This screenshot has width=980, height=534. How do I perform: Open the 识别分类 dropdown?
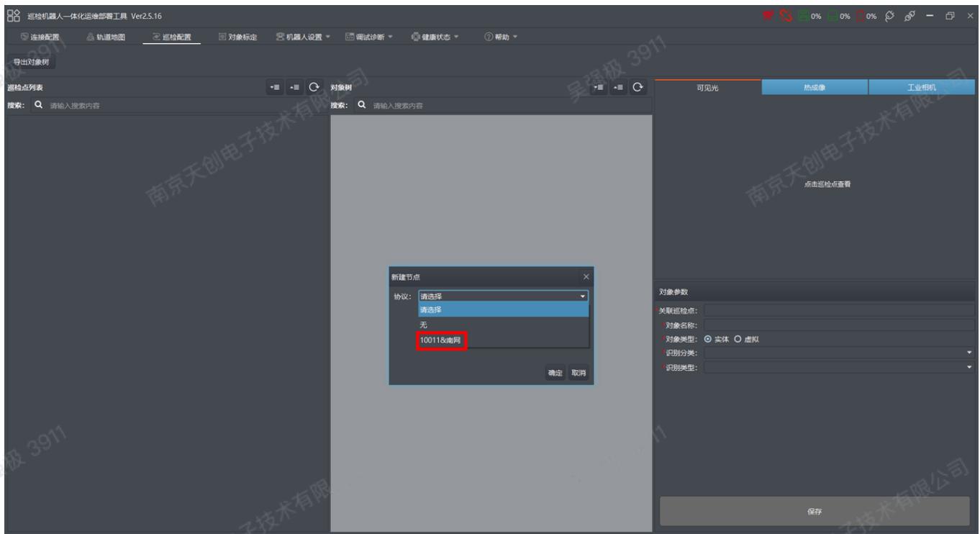click(x=840, y=353)
